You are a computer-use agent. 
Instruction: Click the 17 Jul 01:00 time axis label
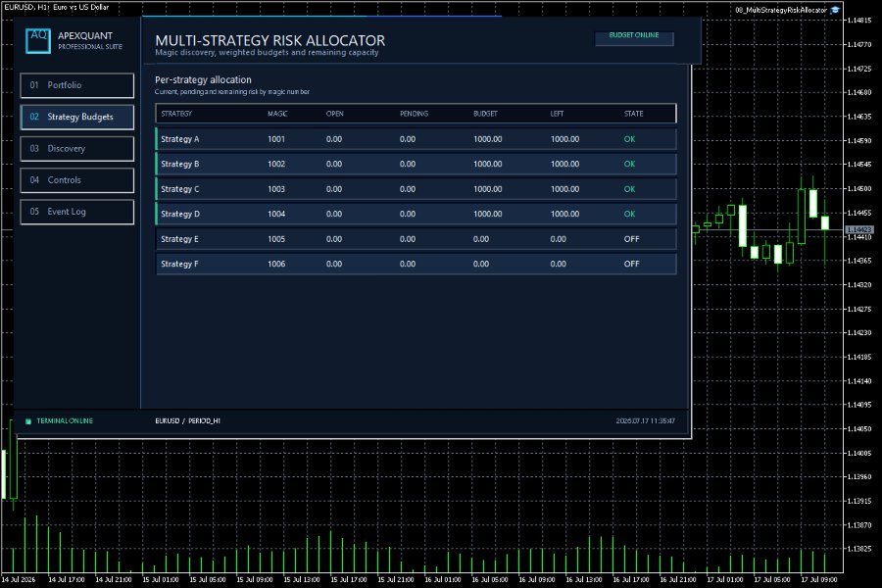pyautogui.click(x=725, y=579)
